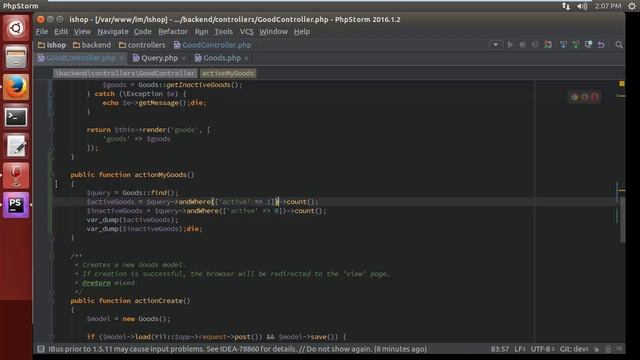
Task: Open the Files manager in the dock
Action: [x=16, y=57]
